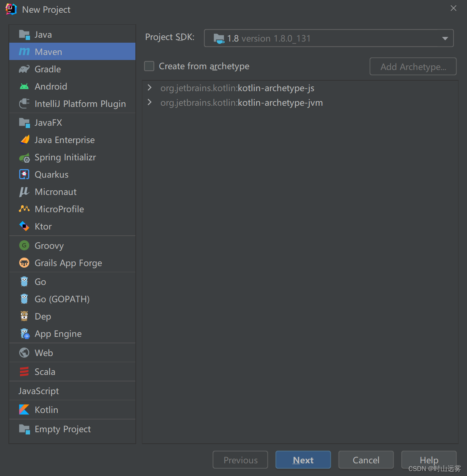Enable Create from archetype checkbox
467x476 pixels.
pos(149,66)
